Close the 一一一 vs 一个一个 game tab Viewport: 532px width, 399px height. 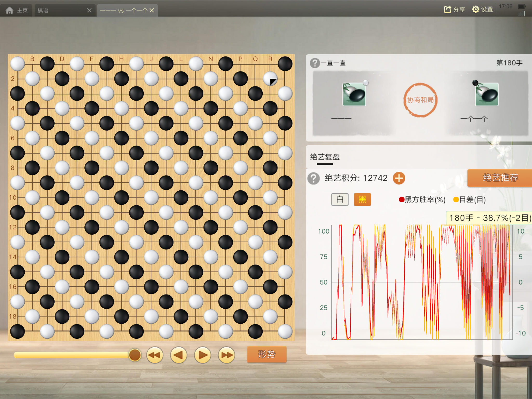(x=152, y=10)
